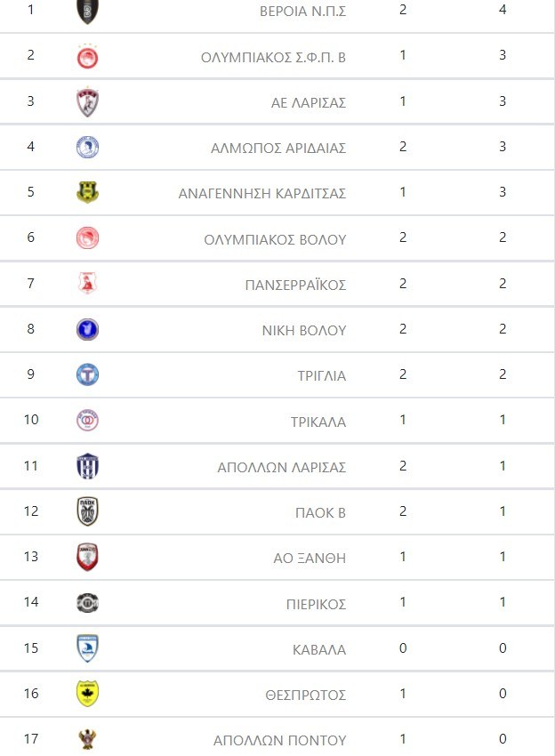Viewport: 555px width, 756px height.
Task: Click the ΚΑΒΑΛΑ blue-white crest
Action: 87,648
